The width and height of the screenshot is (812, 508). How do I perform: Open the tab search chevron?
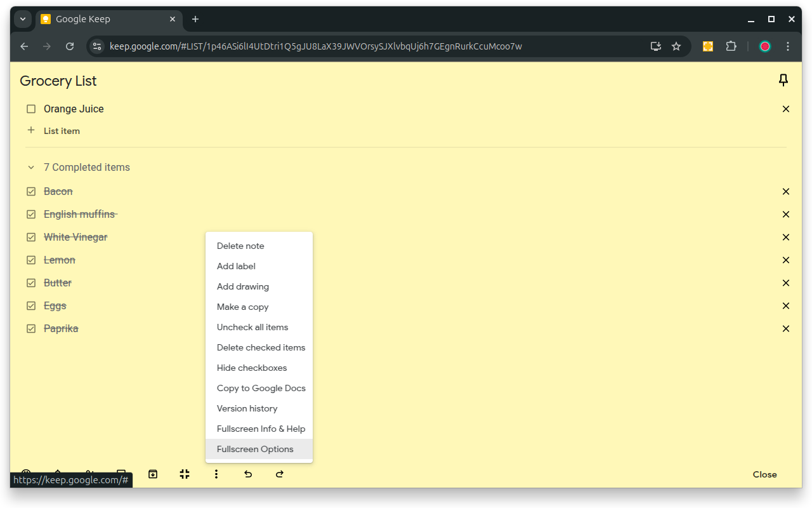23,19
